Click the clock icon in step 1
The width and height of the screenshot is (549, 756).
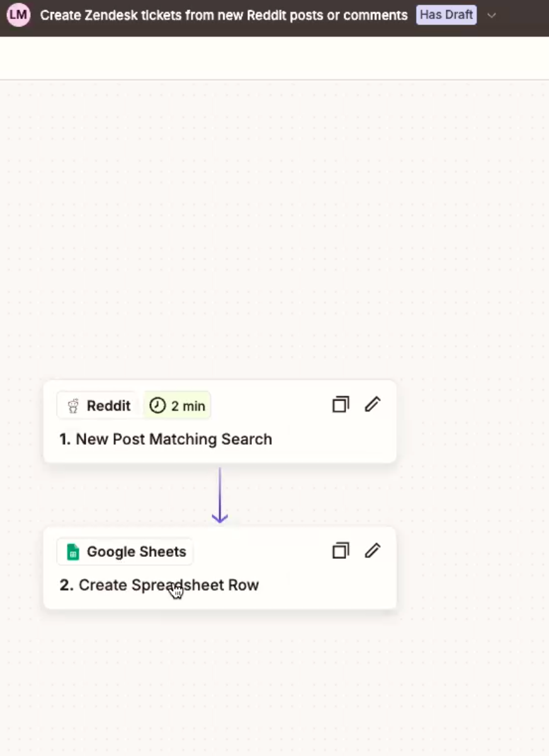pos(157,406)
